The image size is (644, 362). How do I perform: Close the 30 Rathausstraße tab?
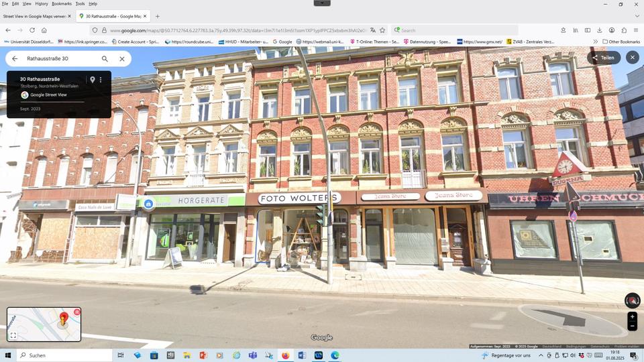click(145, 16)
